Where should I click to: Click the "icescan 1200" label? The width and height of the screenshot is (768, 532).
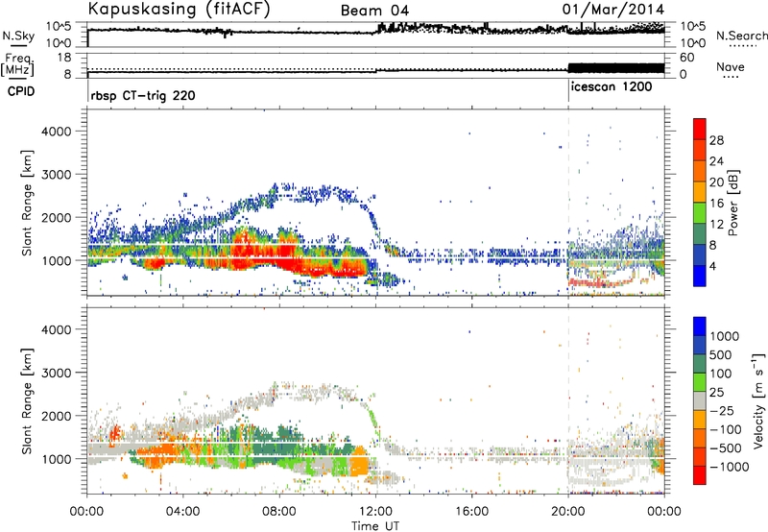[612, 87]
